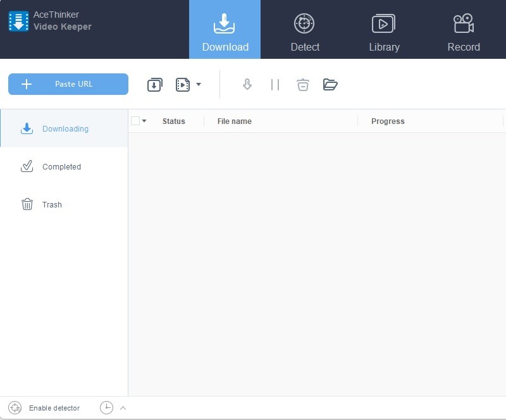Expand the dropdown arrow beside convert icon

[x=199, y=85]
